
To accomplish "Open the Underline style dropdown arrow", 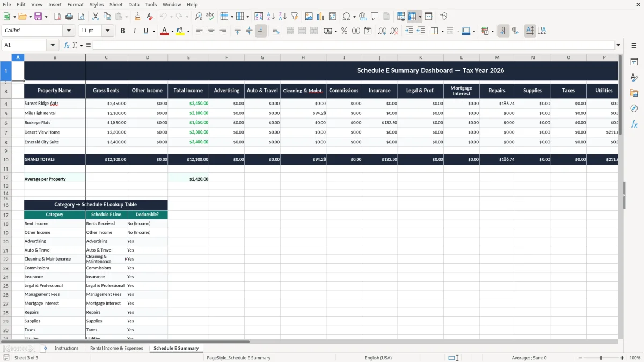I will click(153, 31).
